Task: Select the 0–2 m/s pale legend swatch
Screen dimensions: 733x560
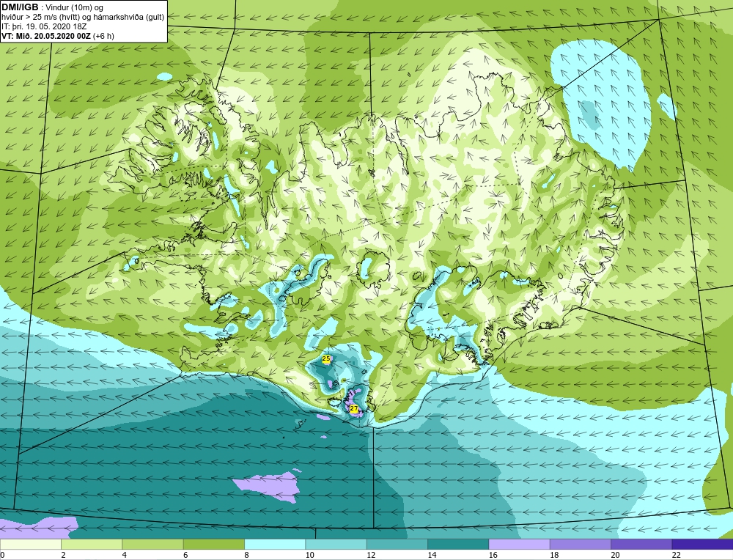Action: [30, 544]
